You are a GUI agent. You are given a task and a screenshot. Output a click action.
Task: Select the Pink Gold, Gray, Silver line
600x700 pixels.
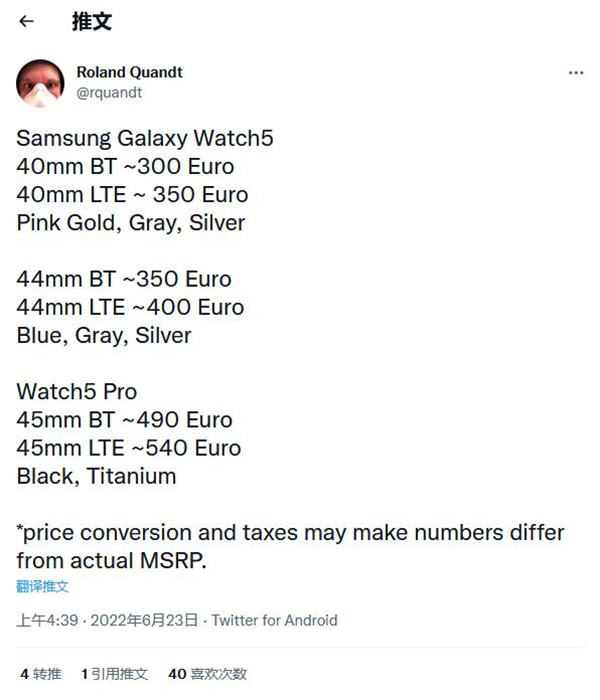pyautogui.click(x=131, y=222)
